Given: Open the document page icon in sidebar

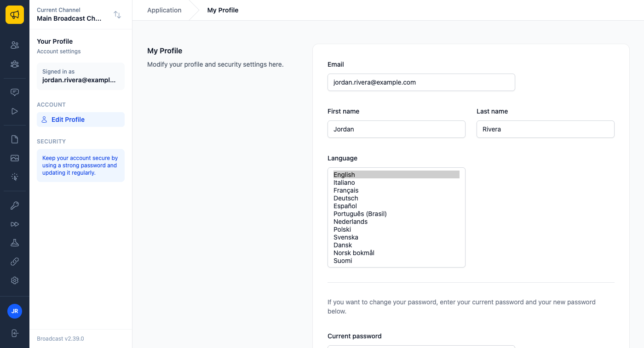Looking at the screenshot, I should (x=15, y=139).
